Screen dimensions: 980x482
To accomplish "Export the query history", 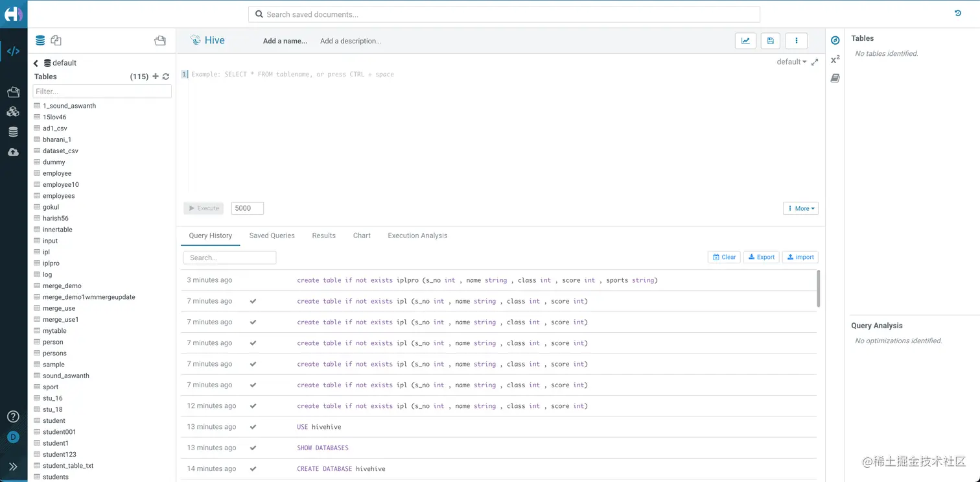I will coord(762,257).
